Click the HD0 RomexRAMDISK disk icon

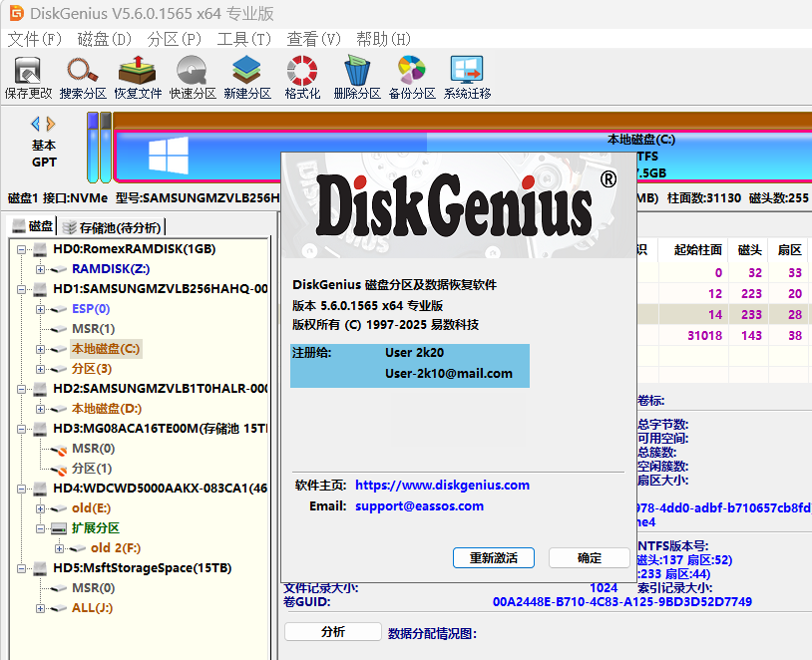40,249
